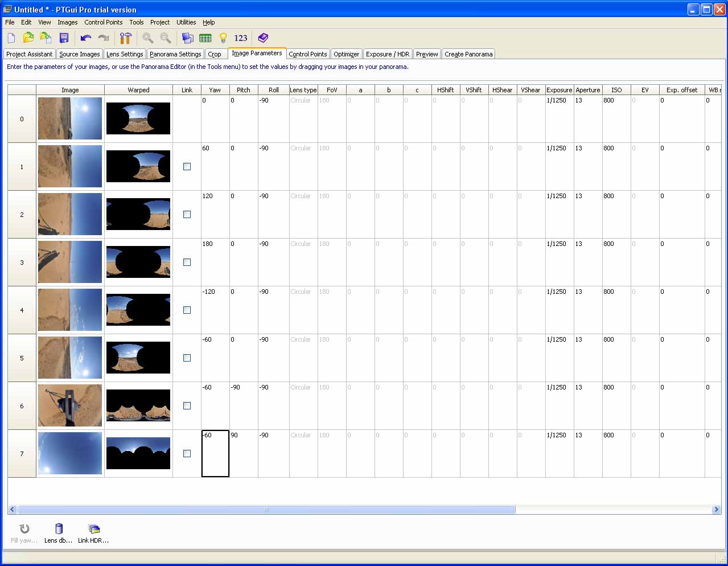Enable the Link checkbox for image 1
The width and height of the screenshot is (728, 566).
187,167
